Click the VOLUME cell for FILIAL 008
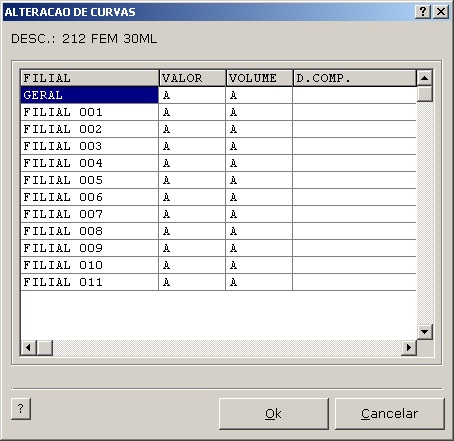This screenshot has width=454, height=441. (259, 231)
